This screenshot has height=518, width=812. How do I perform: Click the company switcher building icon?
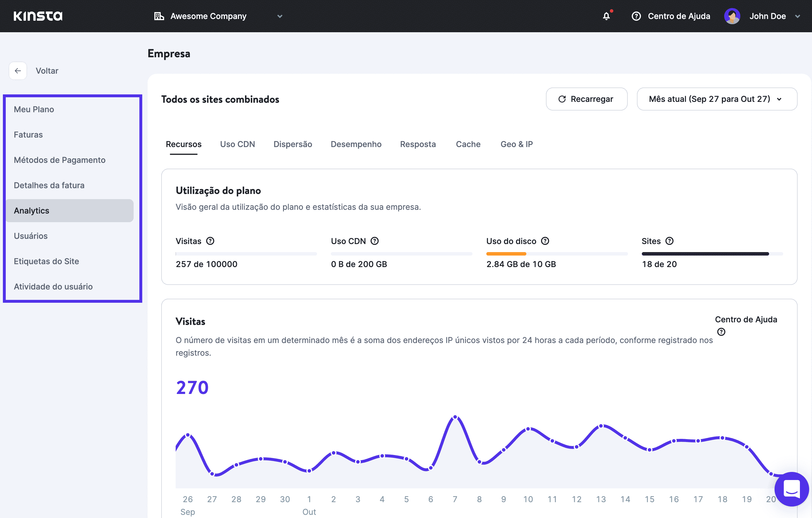[x=158, y=16]
